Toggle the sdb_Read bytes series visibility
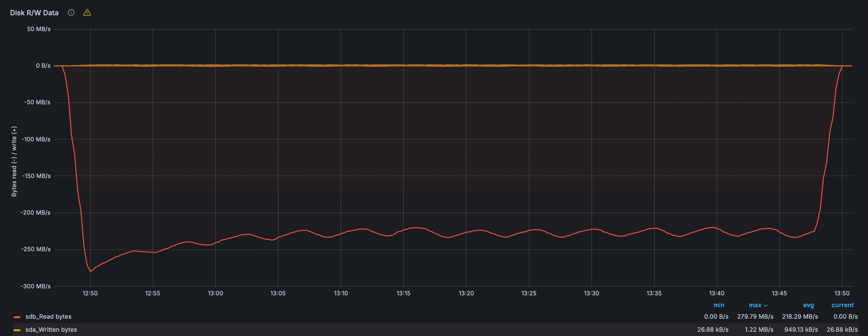The width and height of the screenshot is (868, 336). pos(48,316)
